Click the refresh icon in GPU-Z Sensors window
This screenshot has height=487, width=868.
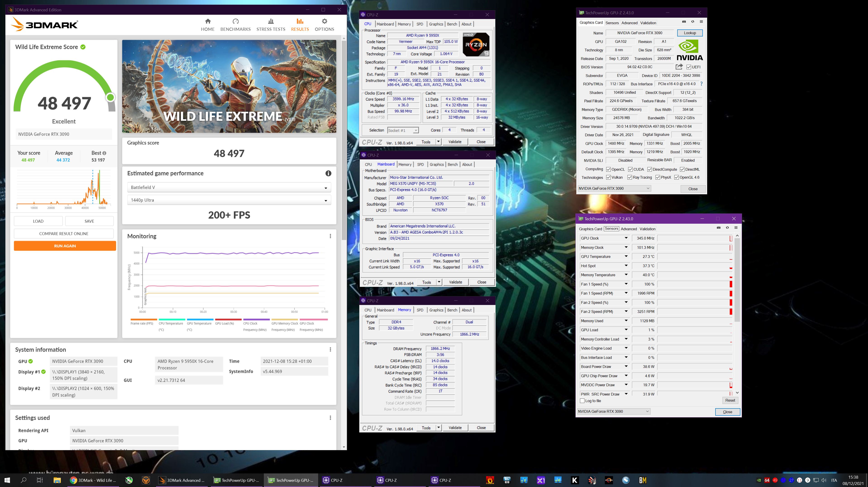pos(727,228)
